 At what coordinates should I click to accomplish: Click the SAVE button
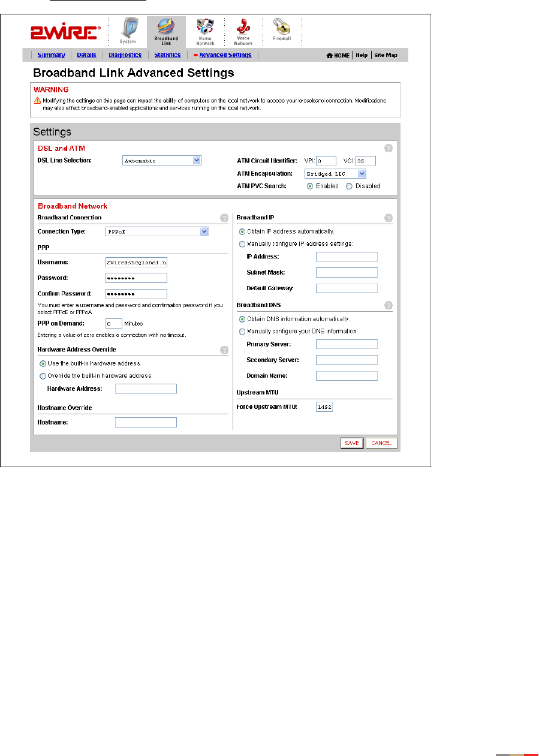(x=352, y=443)
